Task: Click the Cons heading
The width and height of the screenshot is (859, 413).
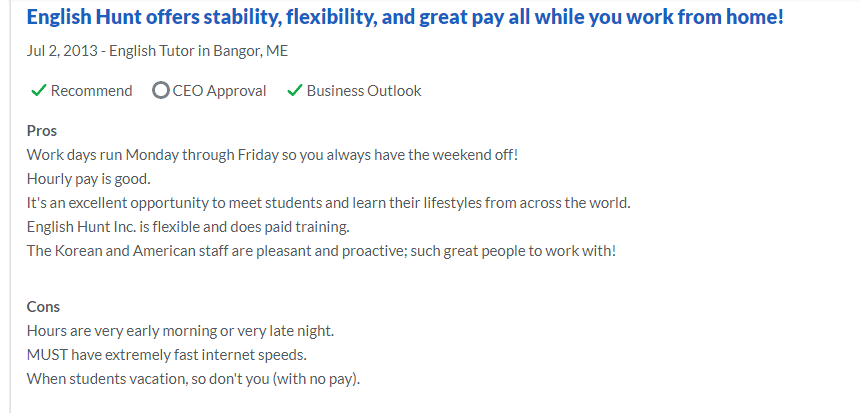Action: (43, 307)
